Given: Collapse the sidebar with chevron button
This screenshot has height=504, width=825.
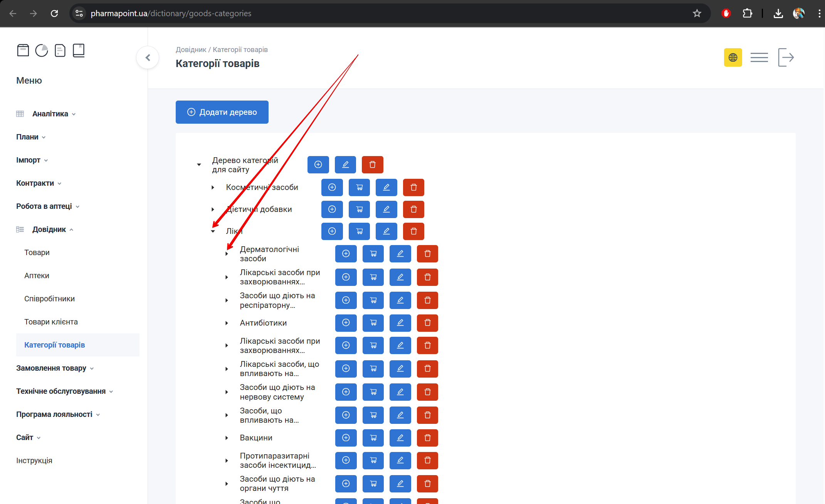Looking at the screenshot, I should (148, 57).
